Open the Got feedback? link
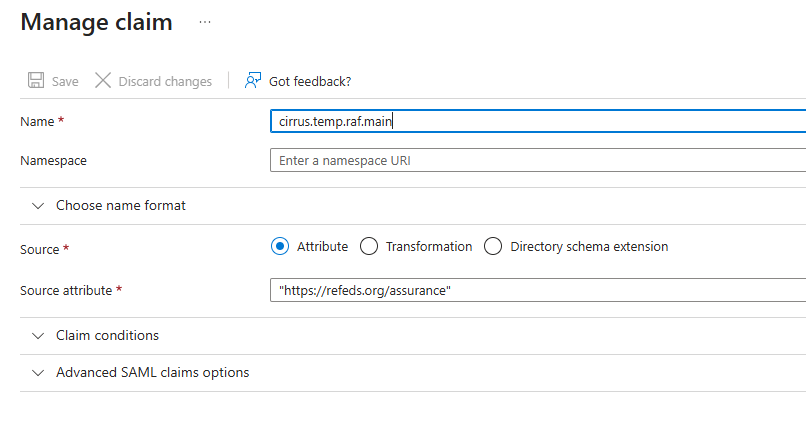 click(310, 82)
